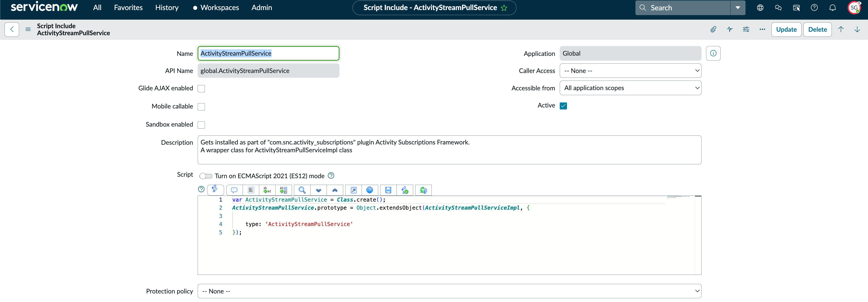
Task: Uncheck the Active checkbox
Action: 563,106
